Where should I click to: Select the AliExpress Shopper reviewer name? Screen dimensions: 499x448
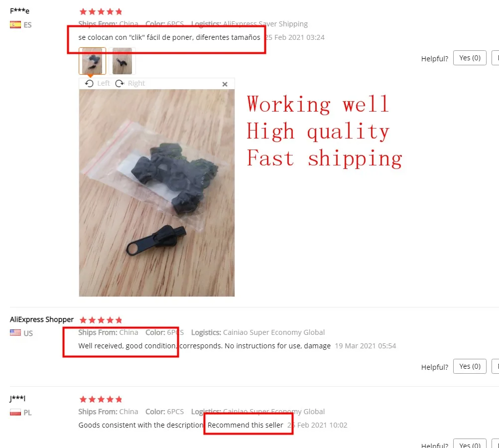[x=42, y=319]
